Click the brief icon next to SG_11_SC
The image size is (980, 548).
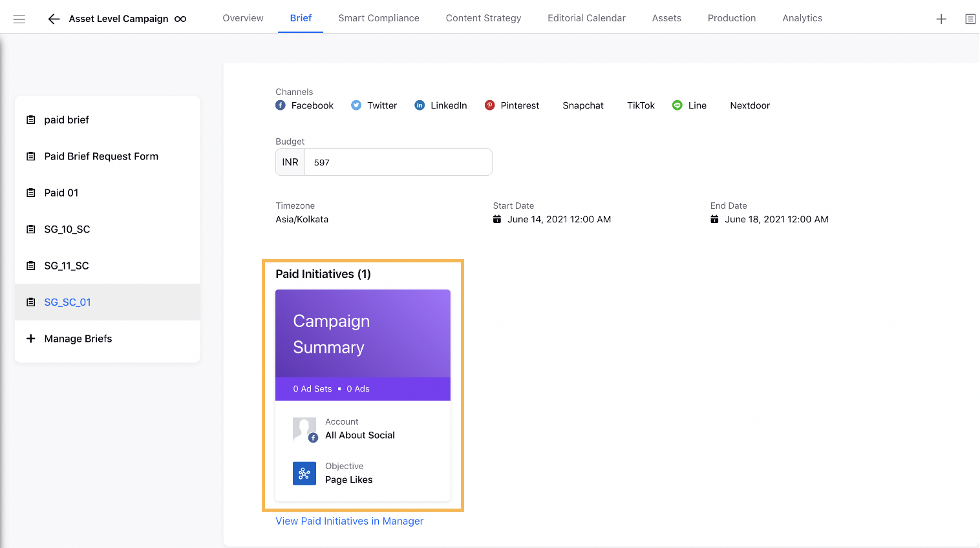tap(30, 266)
